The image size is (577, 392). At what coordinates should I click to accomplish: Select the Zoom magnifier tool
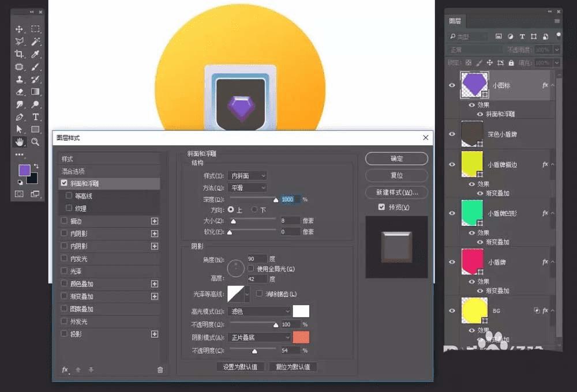pos(35,142)
